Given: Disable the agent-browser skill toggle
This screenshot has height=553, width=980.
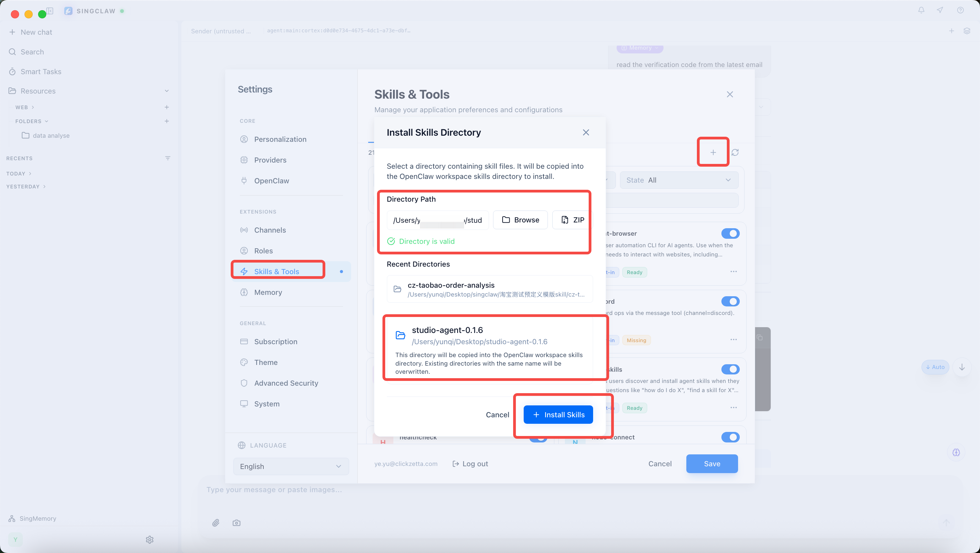Looking at the screenshot, I should [730, 234].
